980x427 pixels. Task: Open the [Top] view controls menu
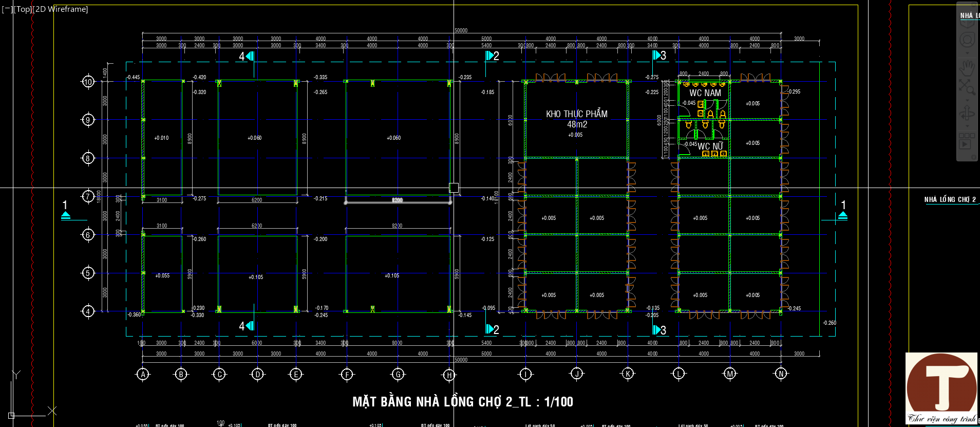[x=23, y=9]
